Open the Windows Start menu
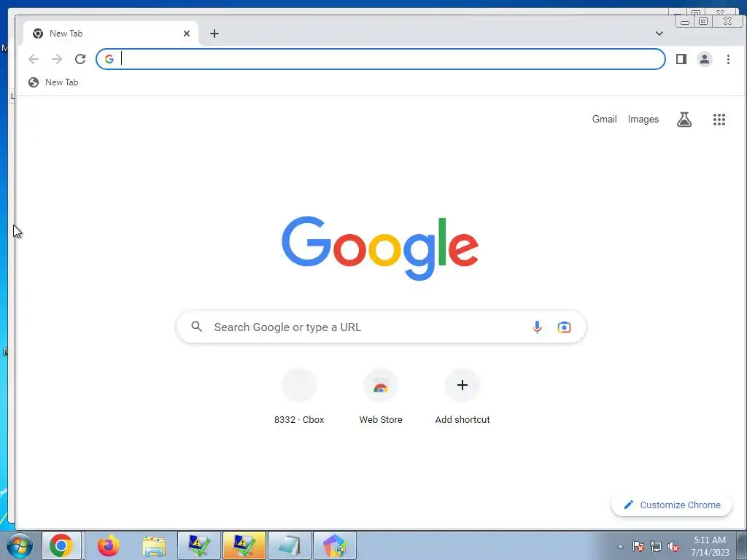 point(19,545)
